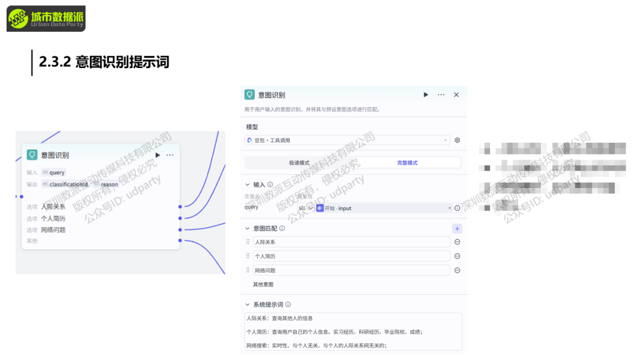The height and width of the screenshot is (363, 644).
Task: Click the 网络问题 output port on node
Action: point(180,230)
